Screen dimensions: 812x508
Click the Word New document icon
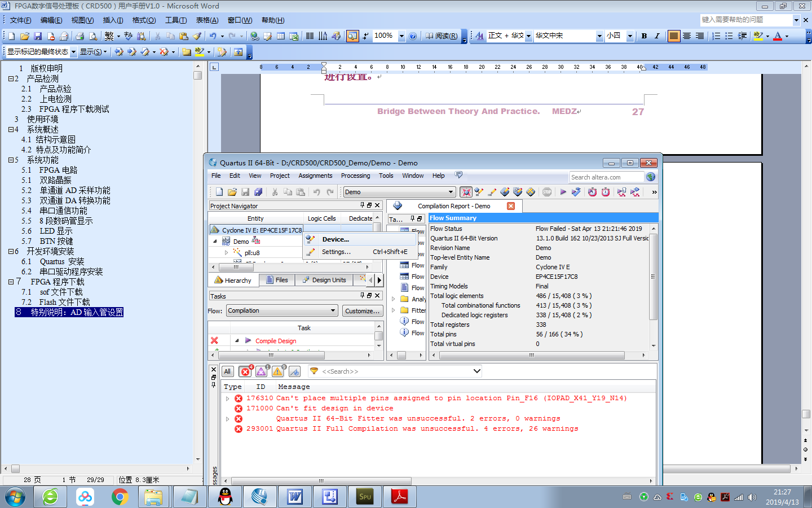11,36
